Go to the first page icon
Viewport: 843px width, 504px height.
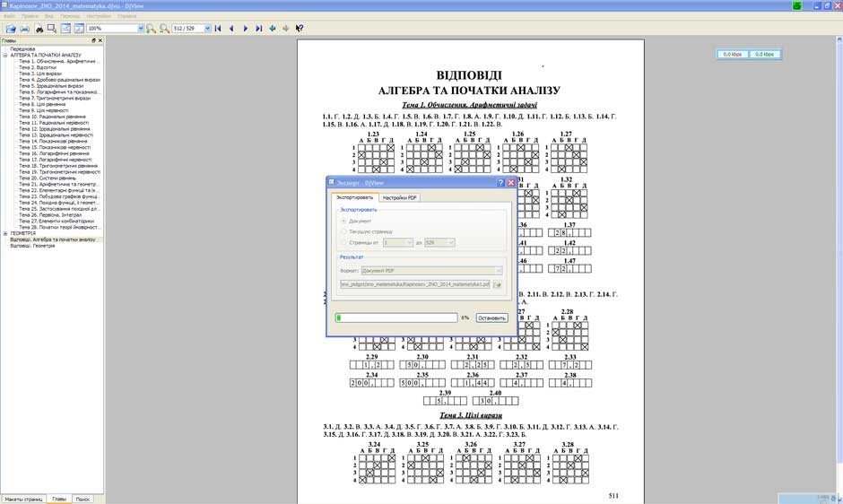[x=218, y=29]
